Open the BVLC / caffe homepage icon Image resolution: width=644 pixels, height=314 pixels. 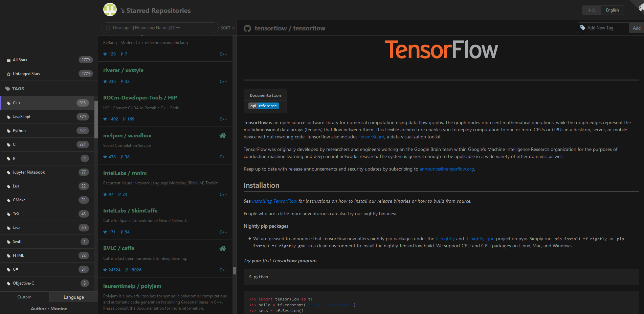[x=223, y=248]
